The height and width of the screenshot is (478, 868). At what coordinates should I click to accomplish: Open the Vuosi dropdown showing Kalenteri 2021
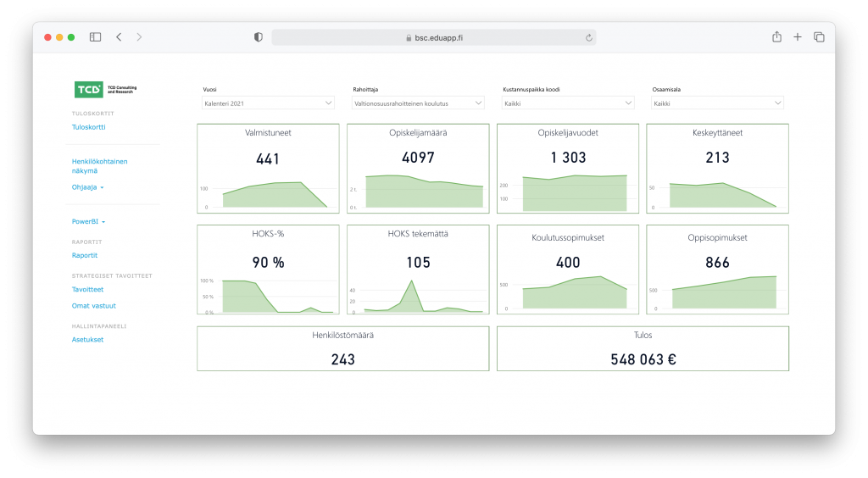click(268, 103)
